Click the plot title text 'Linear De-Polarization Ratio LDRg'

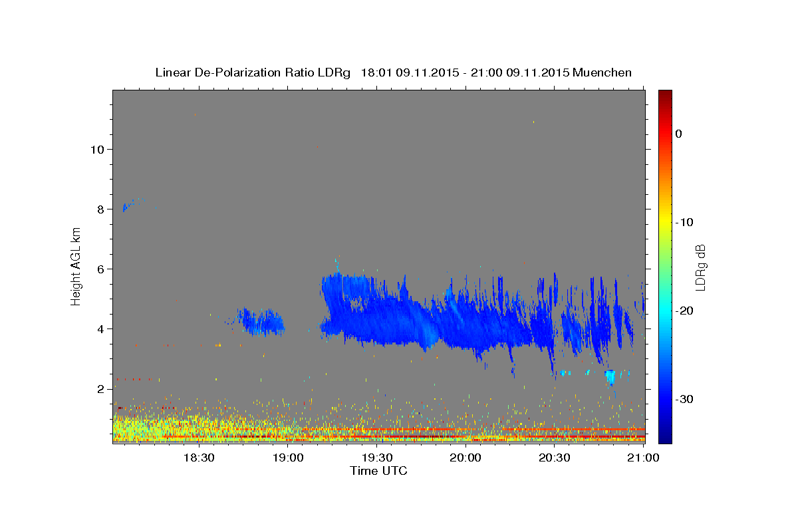point(252,72)
